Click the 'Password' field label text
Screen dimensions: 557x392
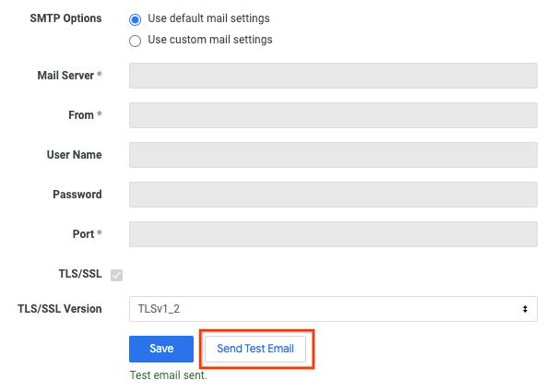click(x=77, y=195)
